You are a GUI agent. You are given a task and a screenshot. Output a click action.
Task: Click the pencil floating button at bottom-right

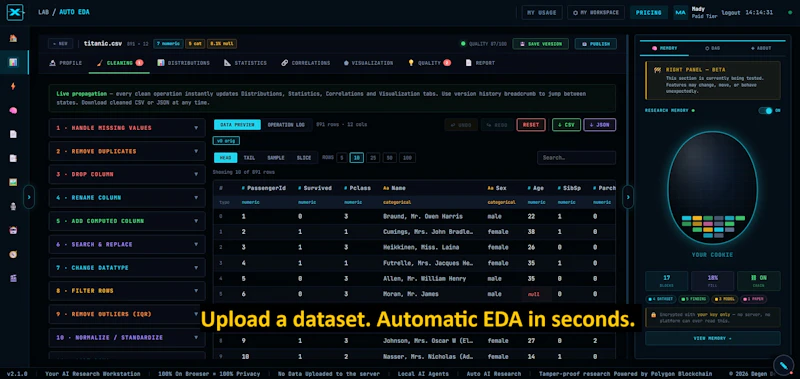[x=783, y=365]
